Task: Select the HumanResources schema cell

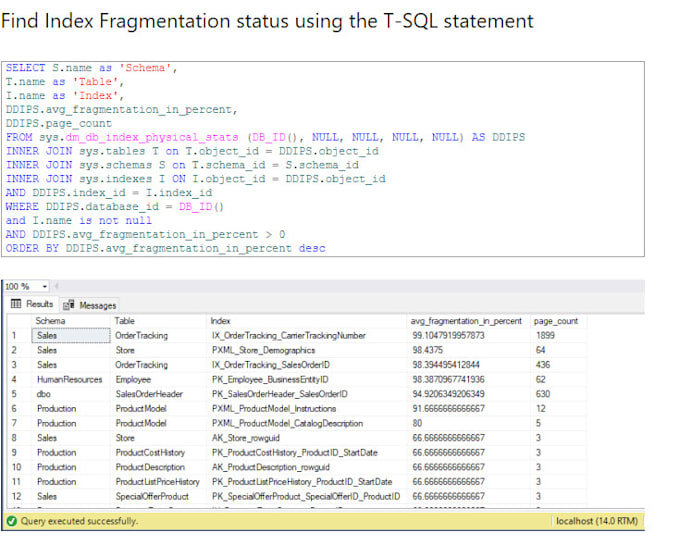Action: click(70, 379)
